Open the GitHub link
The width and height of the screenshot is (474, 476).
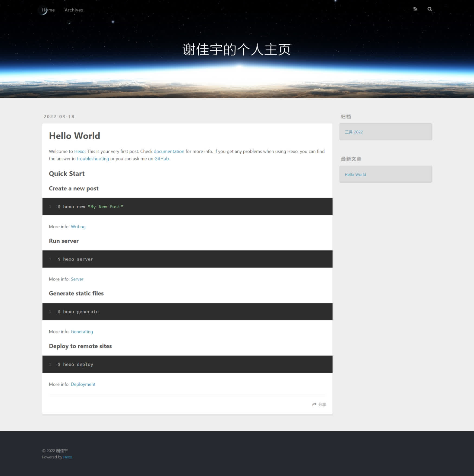pyautogui.click(x=162, y=159)
